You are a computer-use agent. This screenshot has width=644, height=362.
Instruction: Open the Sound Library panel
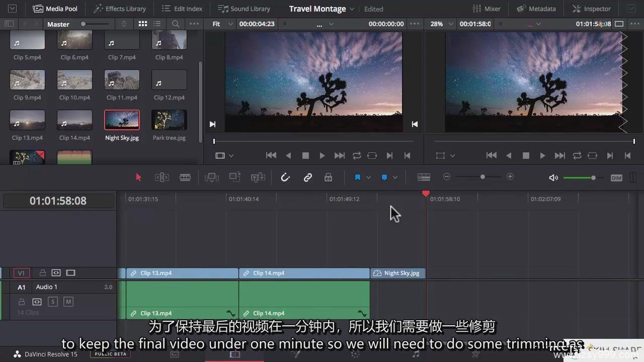tap(244, 9)
